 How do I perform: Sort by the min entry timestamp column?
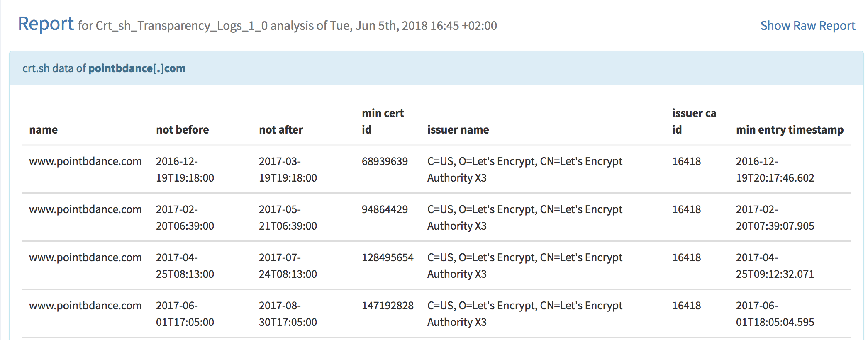point(790,129)
